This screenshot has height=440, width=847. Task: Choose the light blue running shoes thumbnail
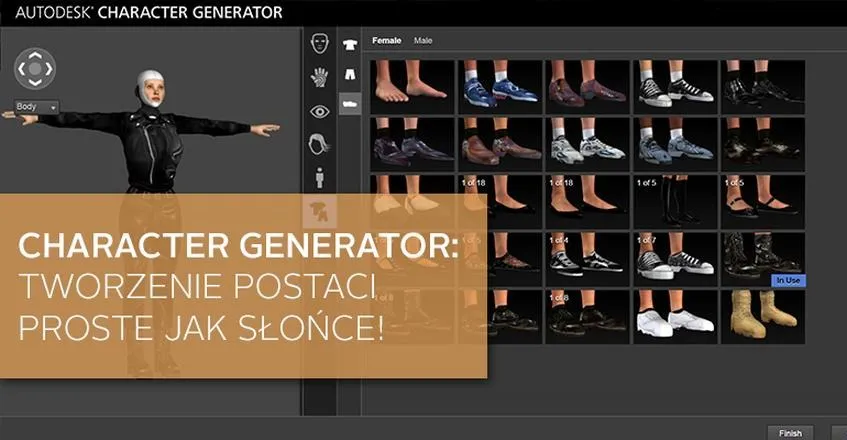click(x=675, y=144)
